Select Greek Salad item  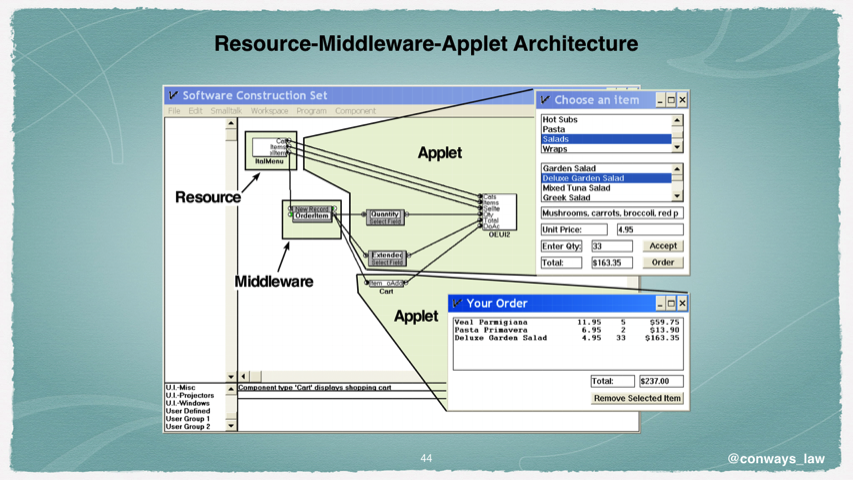coord(606,198)
